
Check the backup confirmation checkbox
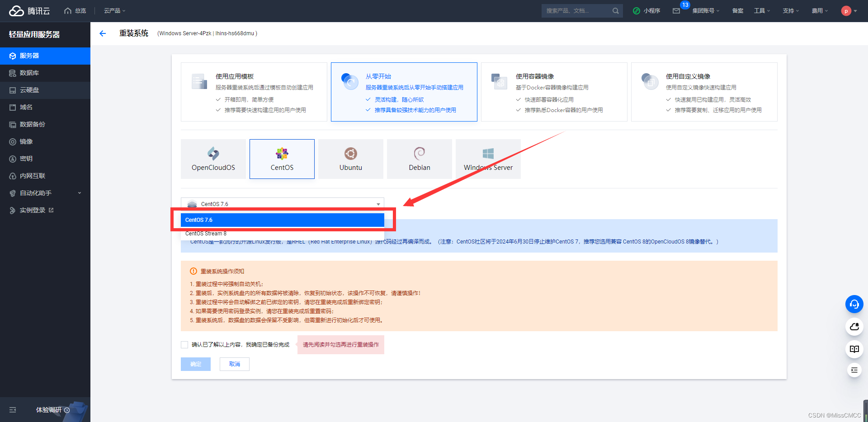[x=184, y=345]
